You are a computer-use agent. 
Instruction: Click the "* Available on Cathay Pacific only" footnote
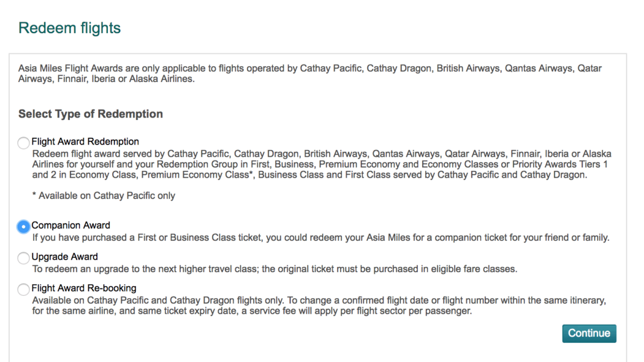[x=103, y=196]
